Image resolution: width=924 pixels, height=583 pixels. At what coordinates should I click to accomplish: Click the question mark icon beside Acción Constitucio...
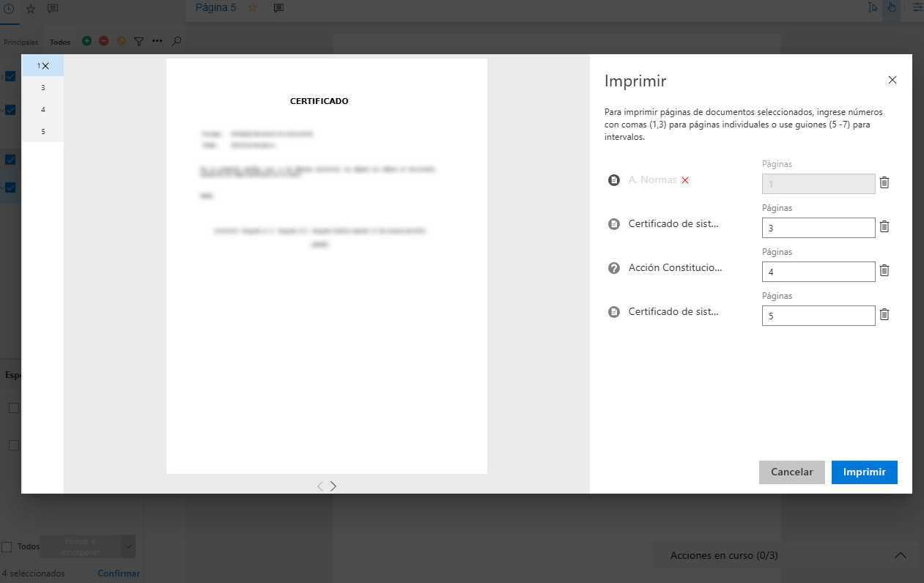click(614, 268)
